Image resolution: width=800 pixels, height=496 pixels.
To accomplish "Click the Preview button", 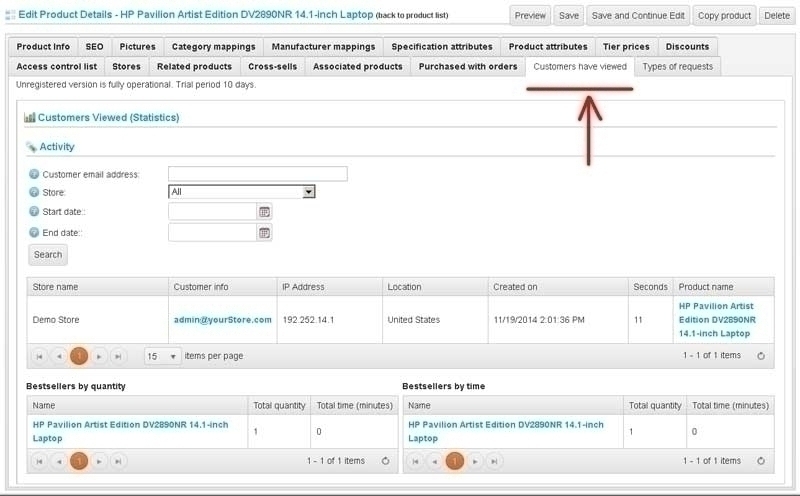I will click(x=530, y=16).
